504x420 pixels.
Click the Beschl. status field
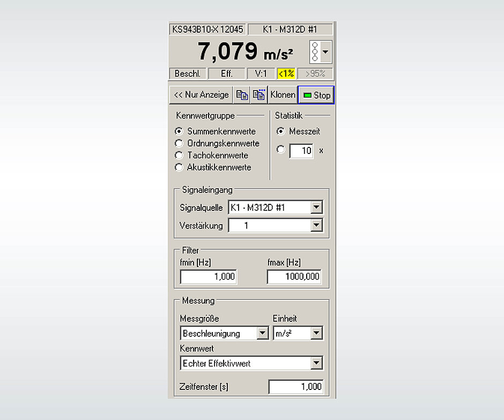pyautogui.click(x=187, y=73)
